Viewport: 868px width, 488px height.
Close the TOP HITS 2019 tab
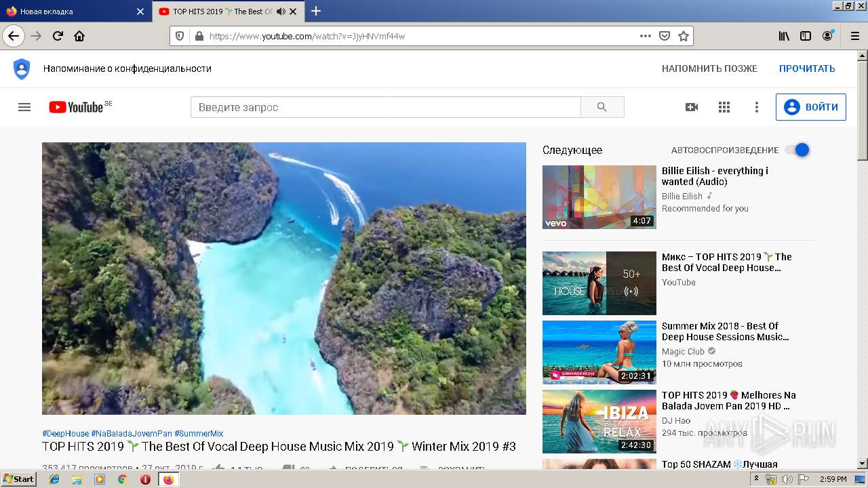(293, 12)
